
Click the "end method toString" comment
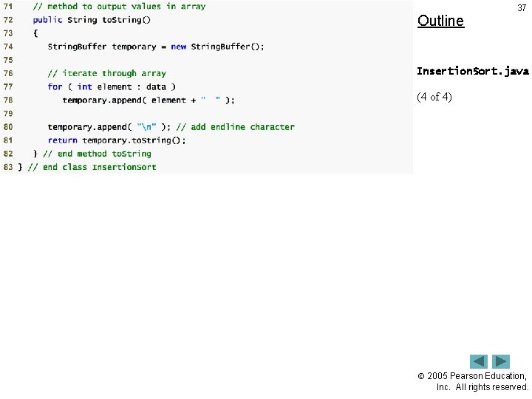[x=97, y=154]
